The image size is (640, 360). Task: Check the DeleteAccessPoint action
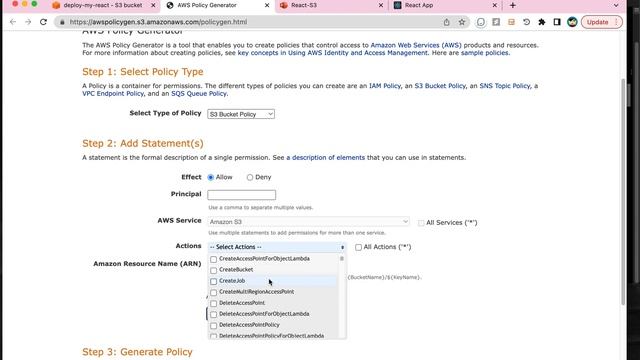[213, 303]
